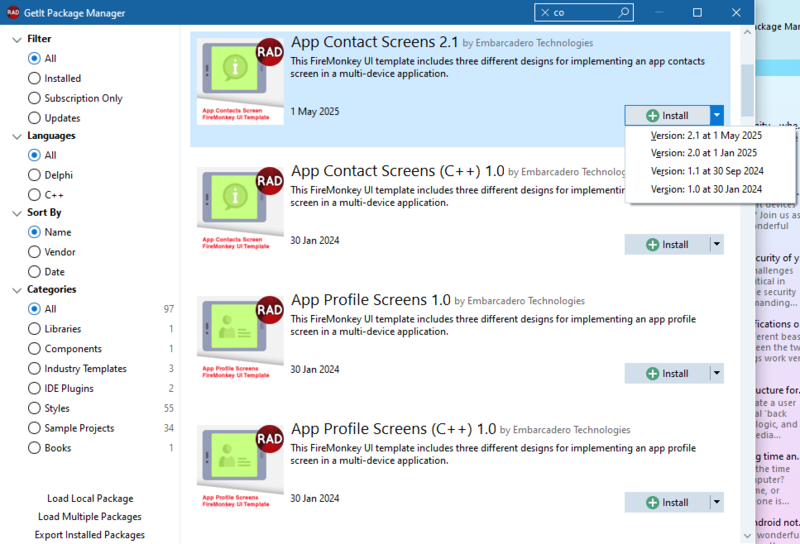The width and height of the screenshot is (800, 544).
Task: Open version dropdown for App Contact Screens (C++)
Action: click(717, 244)
